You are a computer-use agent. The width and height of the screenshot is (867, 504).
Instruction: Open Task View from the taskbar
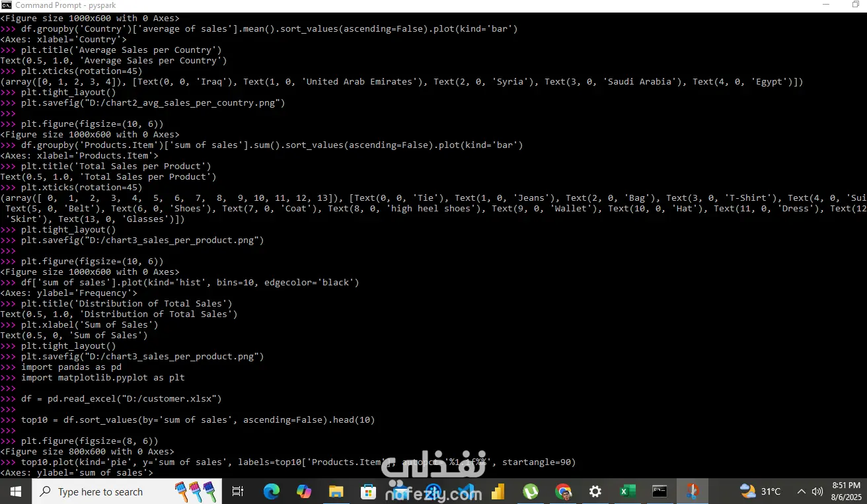[238, 491]
